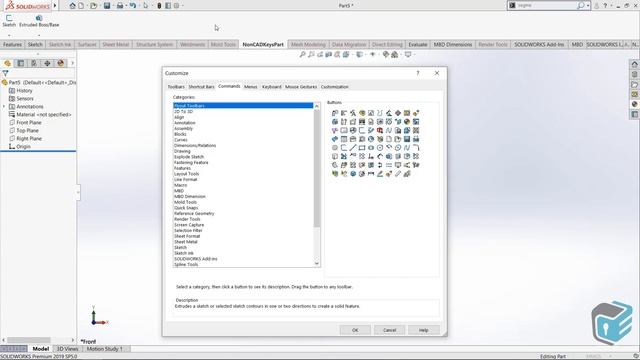The width and height of the screenshot is (640, 360).
Task: Click the Home icon in the top toolbar
Action: [72, 6]
